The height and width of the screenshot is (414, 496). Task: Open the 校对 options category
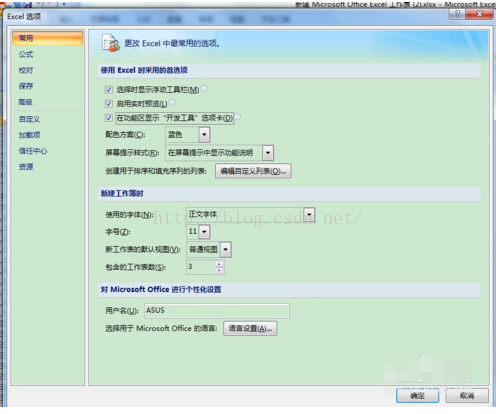coord(26,70)
